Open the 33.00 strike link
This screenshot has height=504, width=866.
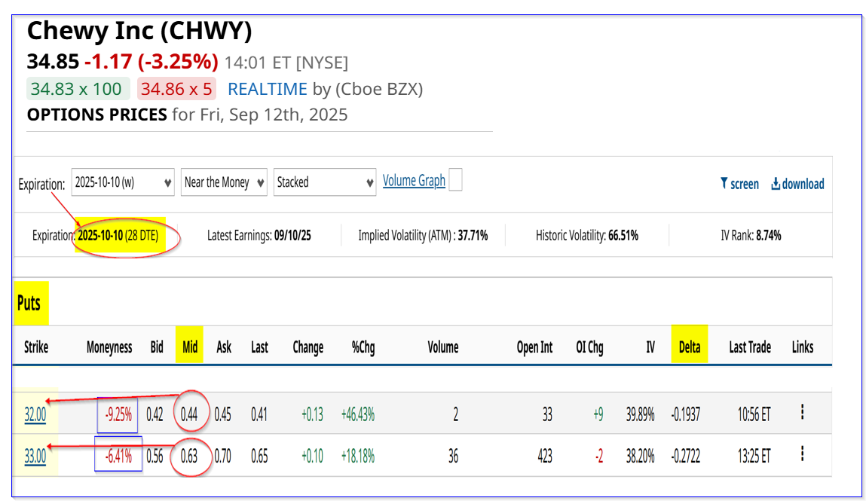pyautogui.click(x=35, y=457)
